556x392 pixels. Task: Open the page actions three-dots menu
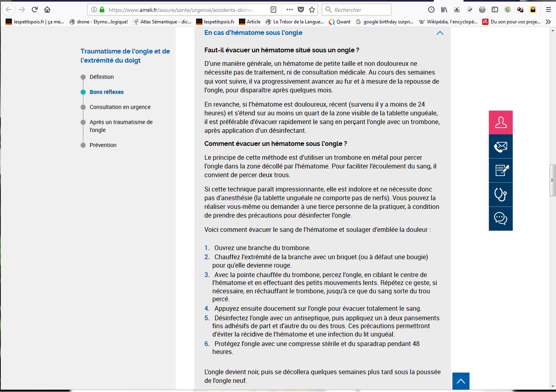(x=290, y=10)
